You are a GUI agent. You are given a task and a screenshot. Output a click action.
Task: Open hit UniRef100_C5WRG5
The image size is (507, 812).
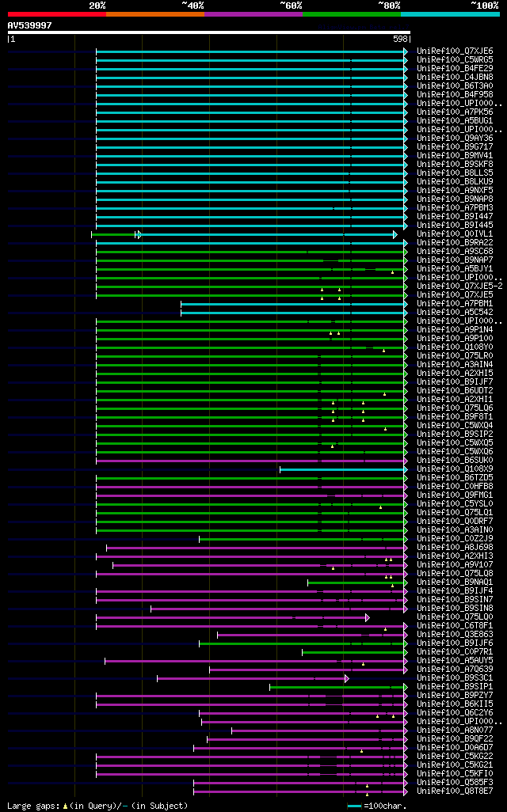click(456, 60)
